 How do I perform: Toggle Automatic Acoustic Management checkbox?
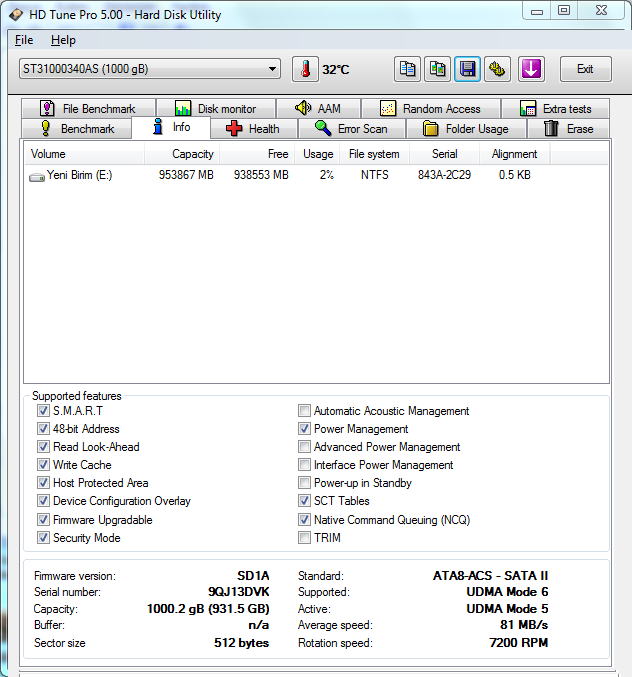click(304, 411)
